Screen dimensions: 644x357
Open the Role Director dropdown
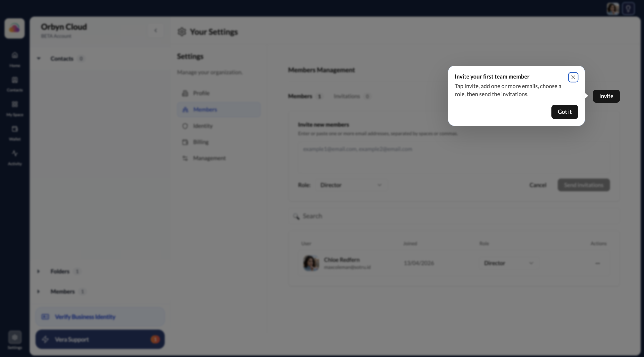(351, 185)
